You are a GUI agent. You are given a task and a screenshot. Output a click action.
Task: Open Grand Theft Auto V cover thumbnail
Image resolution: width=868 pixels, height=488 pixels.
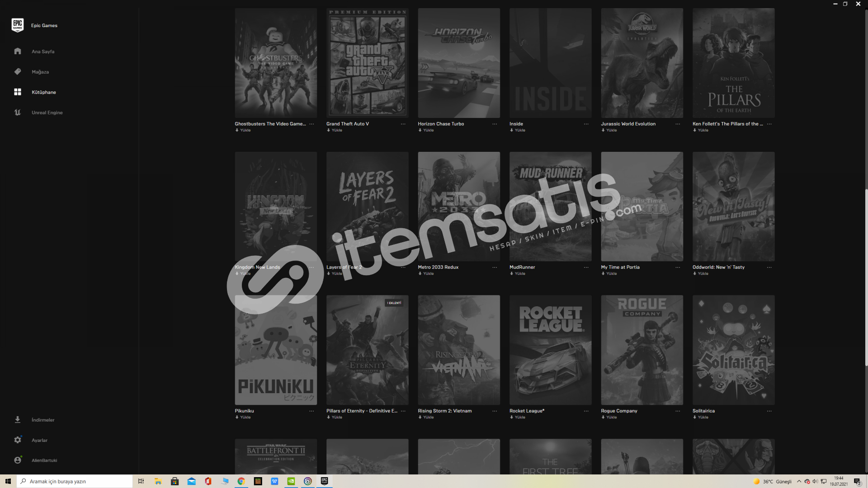point(367,63)
